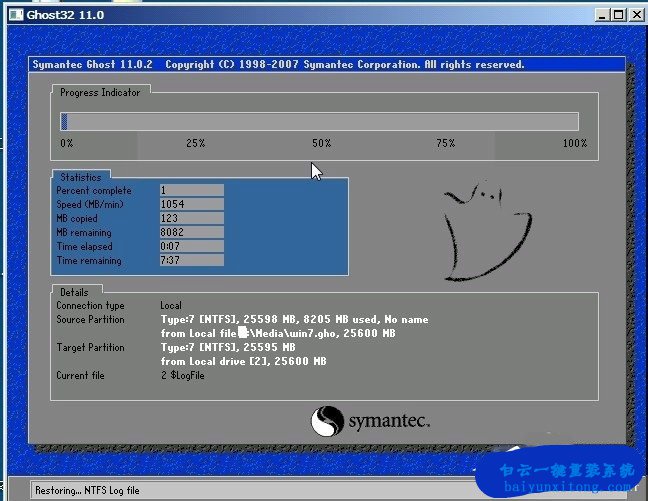Screen dimensions: 648x501
Task: Minimize the Ghost32 window
Action: pyautogui.click(x=600, y=15)
